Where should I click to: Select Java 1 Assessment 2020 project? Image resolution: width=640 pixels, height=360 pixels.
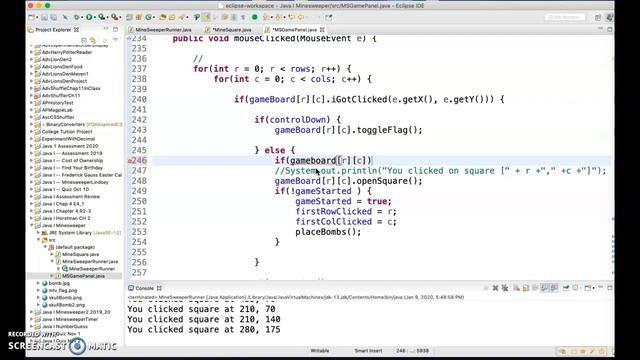[x=70, y=146]
